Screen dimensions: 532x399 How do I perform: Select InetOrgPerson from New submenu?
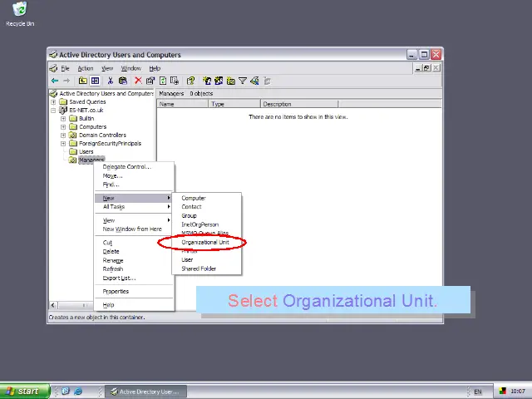[207, 224]
